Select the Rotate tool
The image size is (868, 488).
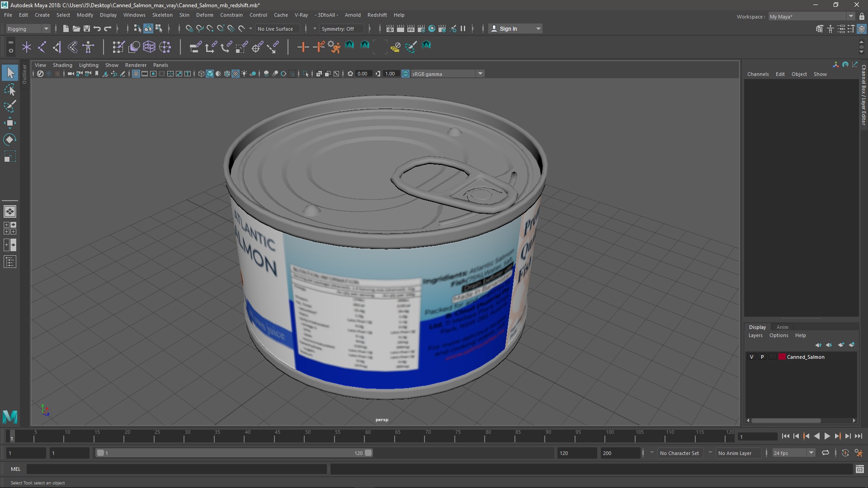pyautogui.click(x=9, y=140)
